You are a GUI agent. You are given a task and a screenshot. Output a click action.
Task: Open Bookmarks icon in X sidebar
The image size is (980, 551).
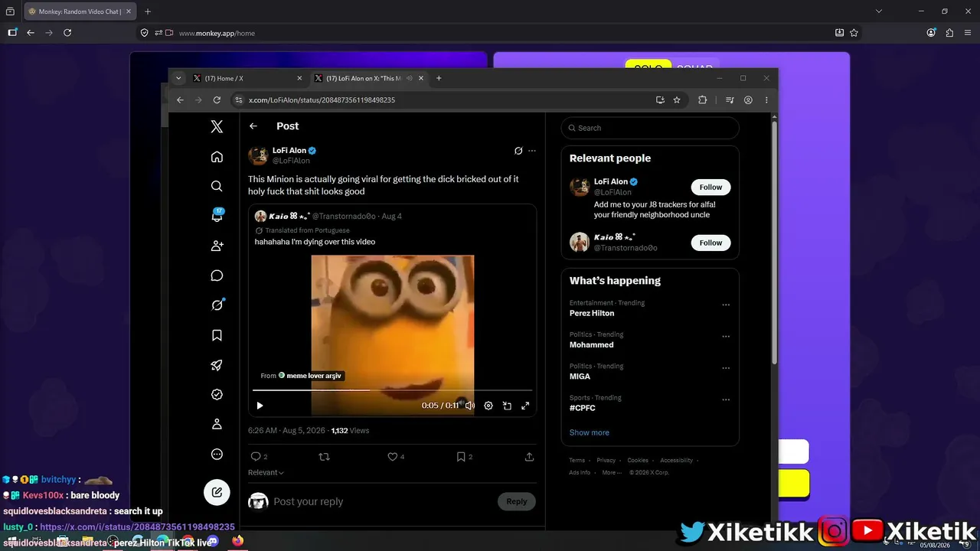coord(217,335)
